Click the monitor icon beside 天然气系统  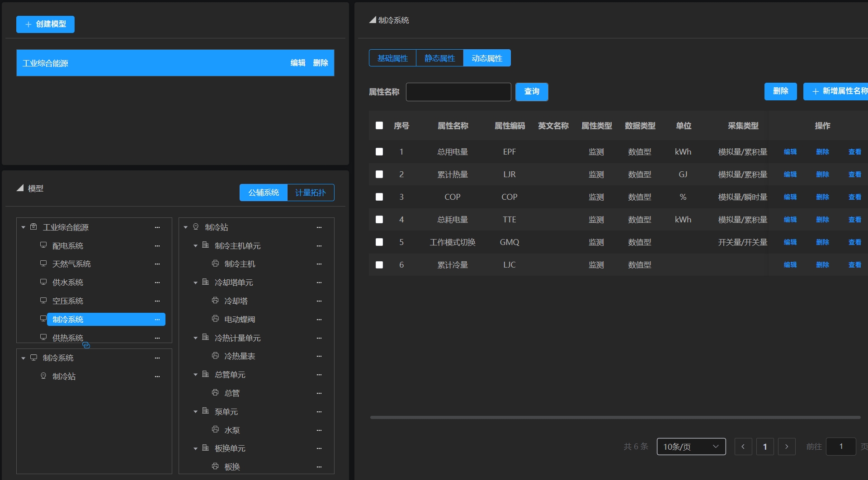point(43,264)
